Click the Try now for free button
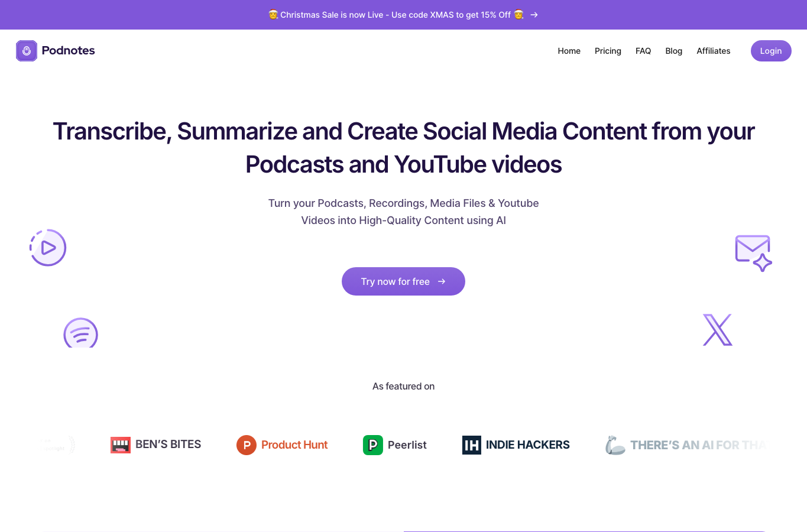The image size is (807, 532). 403,281
